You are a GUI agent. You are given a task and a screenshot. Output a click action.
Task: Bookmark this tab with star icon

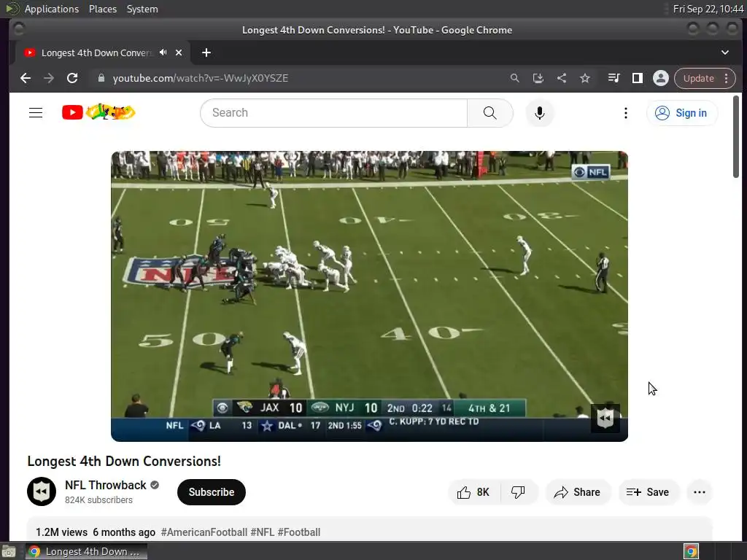(x=585, y=78)
